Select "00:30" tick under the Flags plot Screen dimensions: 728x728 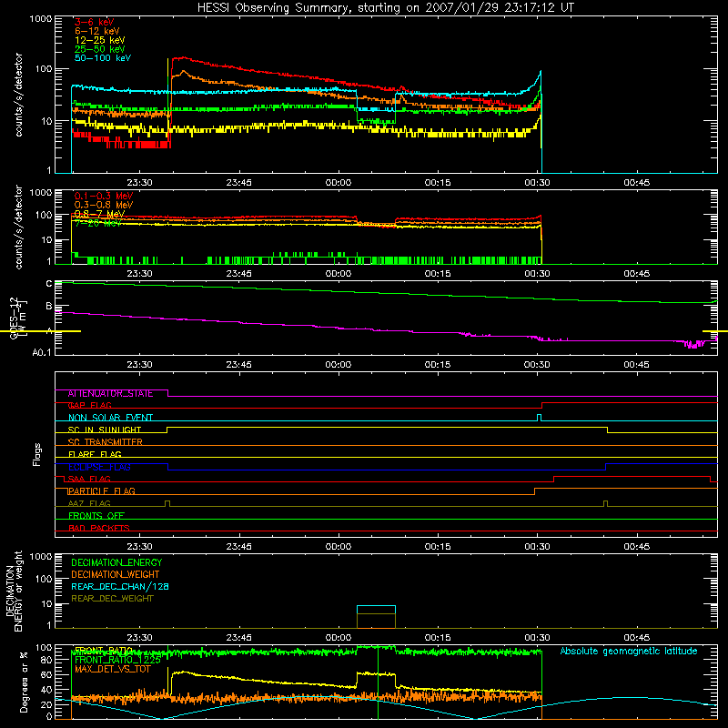pyautogui.click(x=537, y=547)
